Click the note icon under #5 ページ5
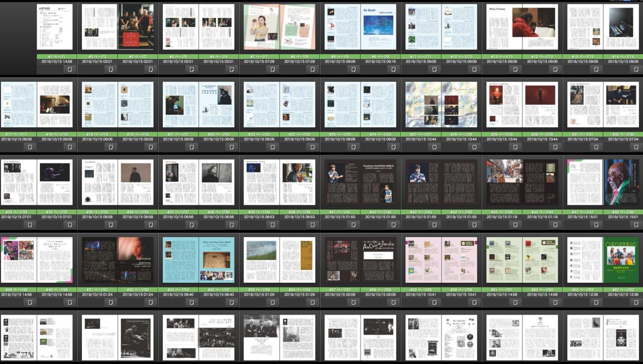Viewport: 643px width, 364px height. click(x=191, y=69)
